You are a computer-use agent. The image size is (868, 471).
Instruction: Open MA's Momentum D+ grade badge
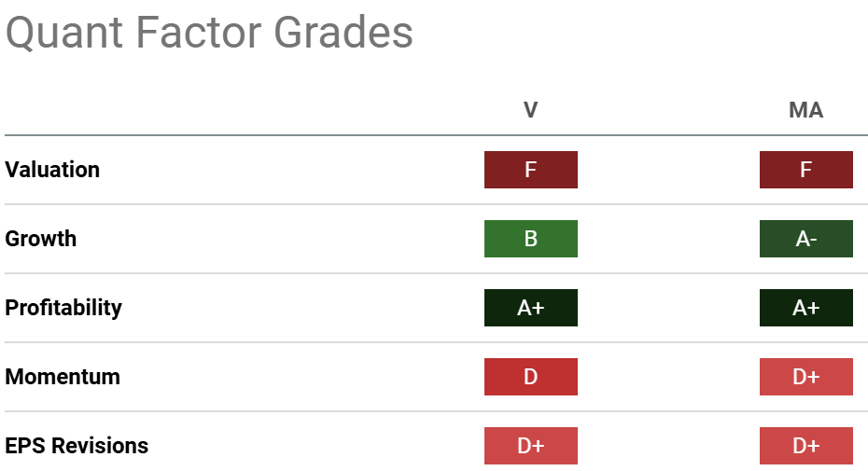(805, 377)
